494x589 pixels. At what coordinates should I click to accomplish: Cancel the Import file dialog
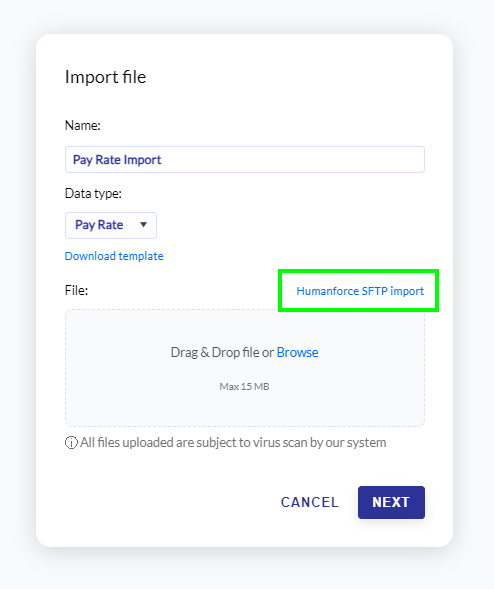(x=310, y=502)
